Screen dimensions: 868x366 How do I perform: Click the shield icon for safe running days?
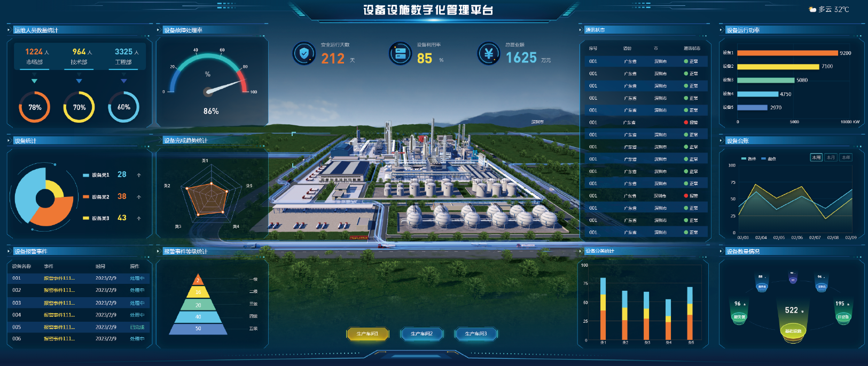(304, 53)
